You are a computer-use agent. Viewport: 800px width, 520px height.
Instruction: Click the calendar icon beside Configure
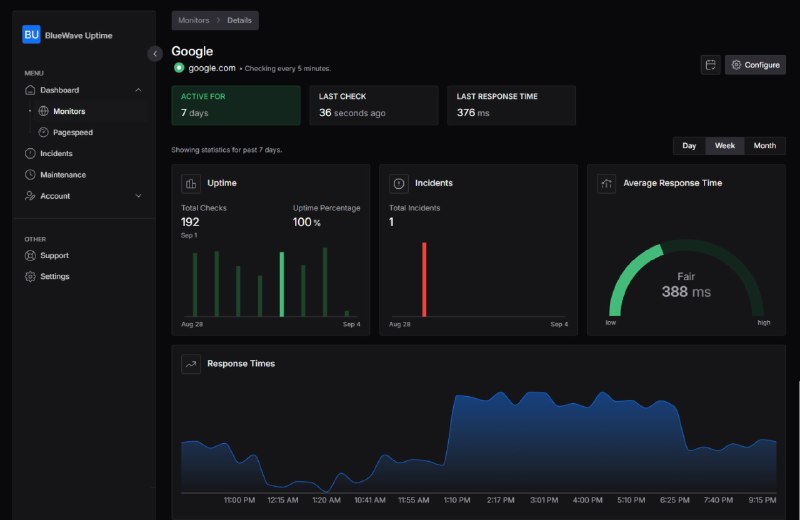tap(710, 65)
